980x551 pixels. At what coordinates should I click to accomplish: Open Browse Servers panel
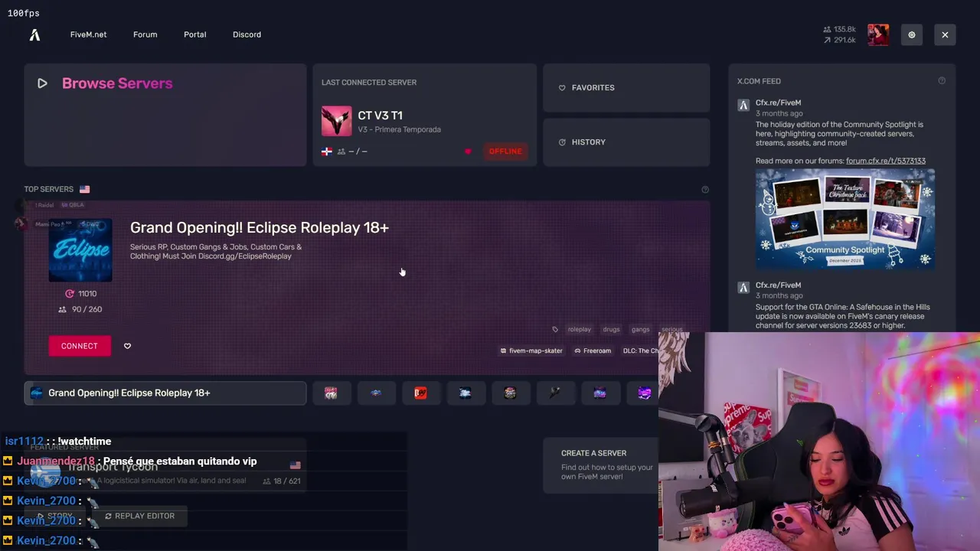(x=165, y=115)
